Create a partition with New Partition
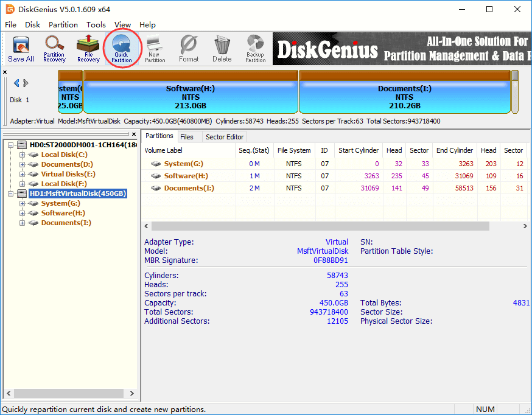Viewport: 532px width, 415px height. (x=155, y=49)
